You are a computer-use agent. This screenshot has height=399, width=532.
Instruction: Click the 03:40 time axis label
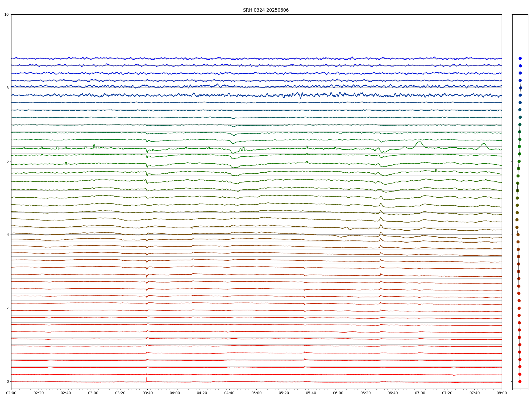(x=147, y=393)
